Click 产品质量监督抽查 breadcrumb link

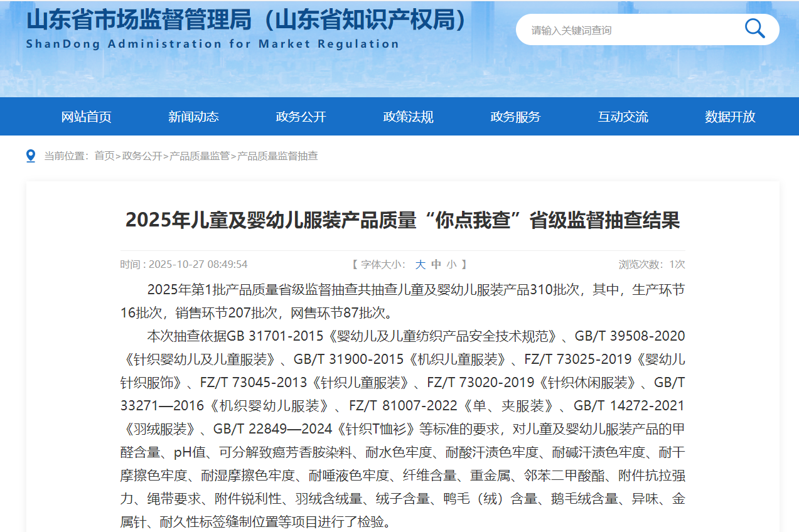(277, 156)
